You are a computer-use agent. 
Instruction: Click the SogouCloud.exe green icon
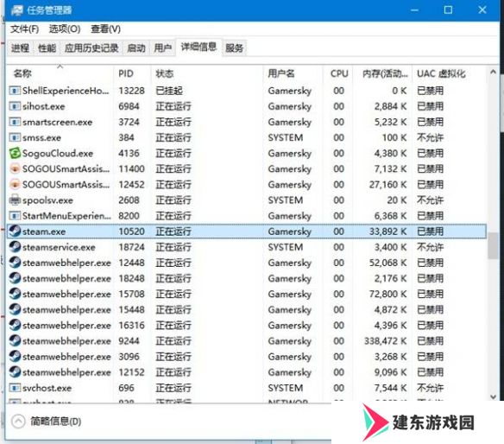tap(15, 153)
